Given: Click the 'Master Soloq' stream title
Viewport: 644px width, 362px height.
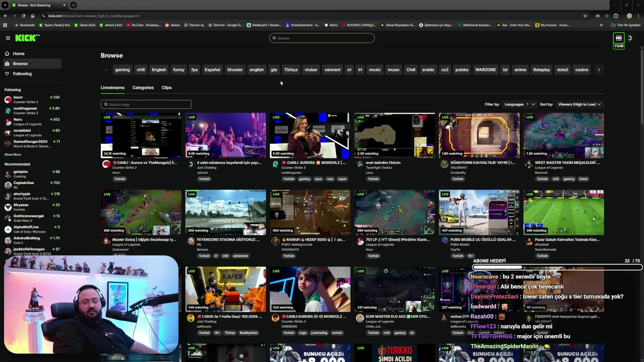Looking at the screenshot, I should (144, 240).
